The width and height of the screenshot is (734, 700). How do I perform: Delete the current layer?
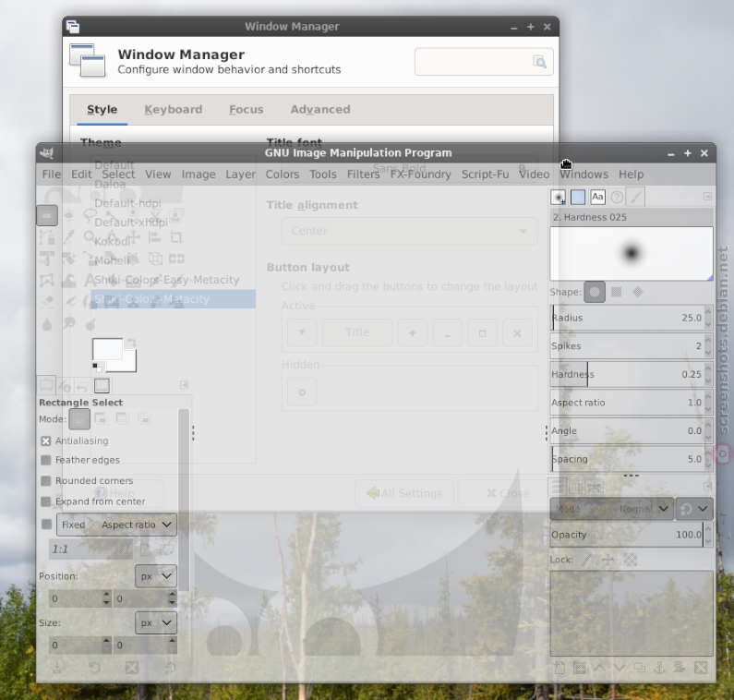pos(701,668)
